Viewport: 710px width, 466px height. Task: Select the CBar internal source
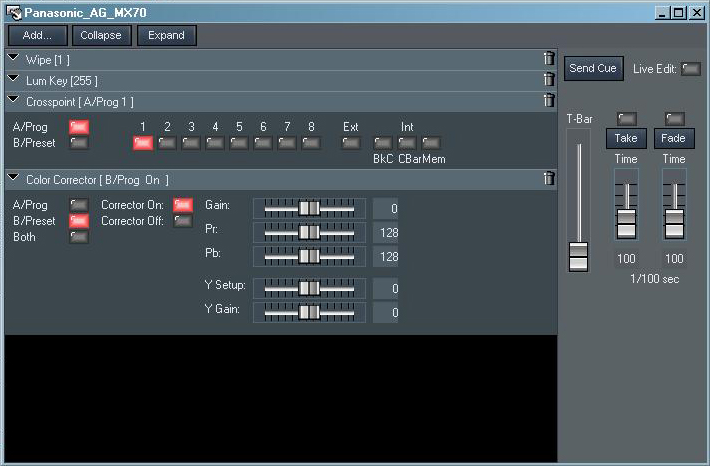pos(407,143)
